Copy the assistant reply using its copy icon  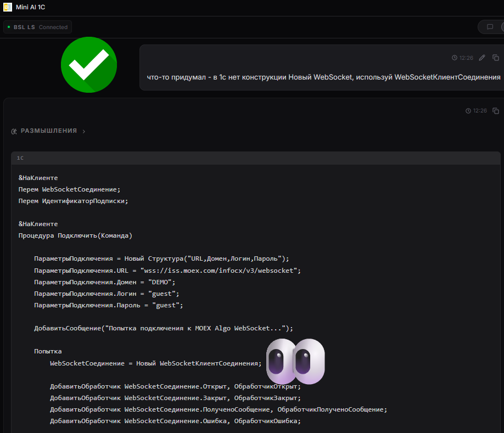point(496,110)
